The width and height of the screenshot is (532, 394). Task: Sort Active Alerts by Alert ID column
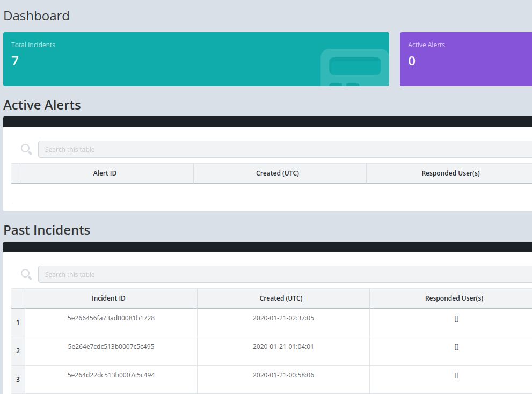click(x=105, y=173)
